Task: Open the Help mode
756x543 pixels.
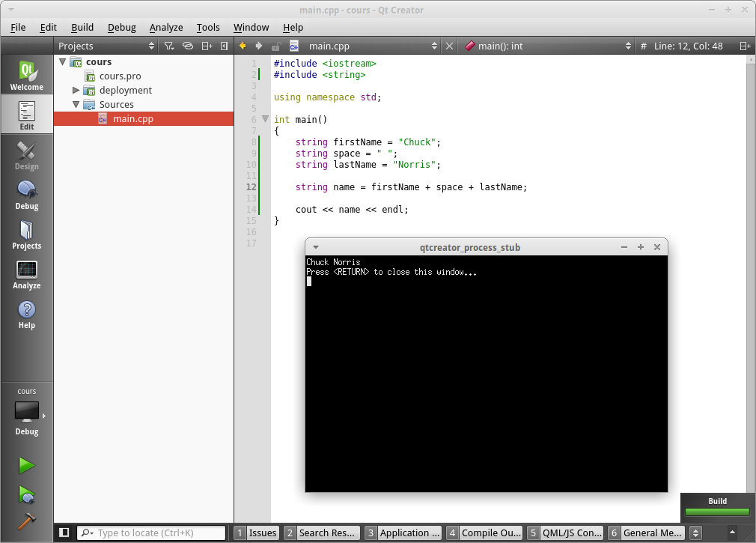Action: coord(26,313)
